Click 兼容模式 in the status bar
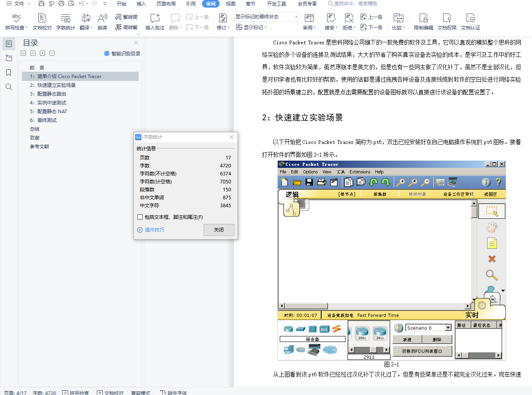Screen dimensions: 532x395 pyautogui.click(x=141, y=393)
